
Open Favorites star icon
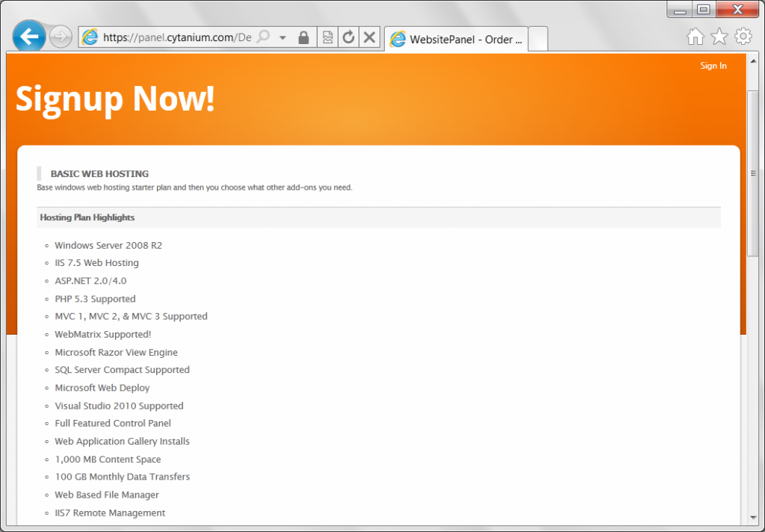point(719,37)
